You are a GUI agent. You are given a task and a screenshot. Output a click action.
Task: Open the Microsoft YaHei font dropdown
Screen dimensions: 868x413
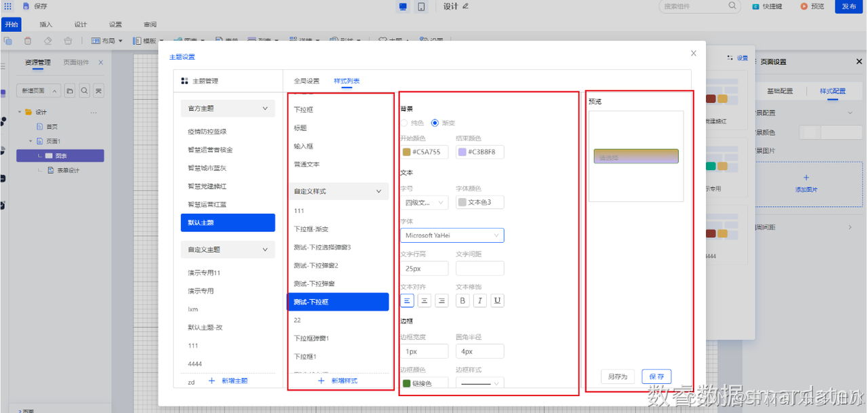(x=452, y=235)
